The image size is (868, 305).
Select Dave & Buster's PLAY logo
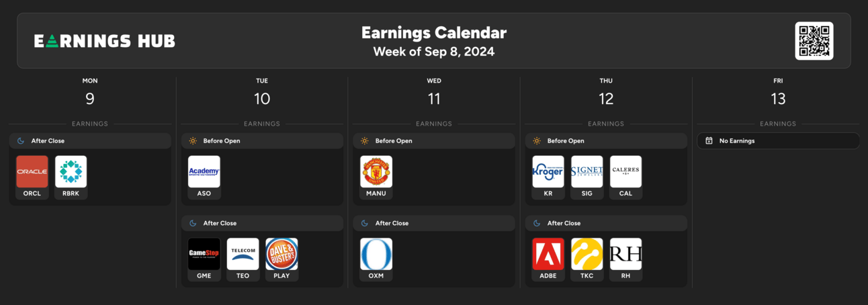282,254
